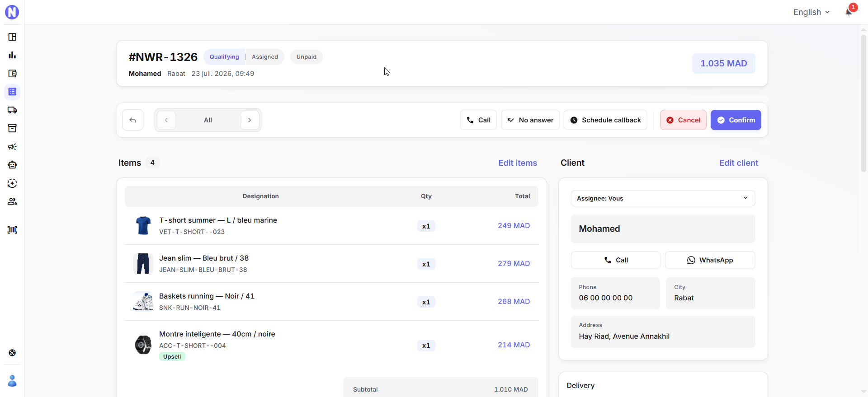Open the delivery truck icon

[12, 110]
